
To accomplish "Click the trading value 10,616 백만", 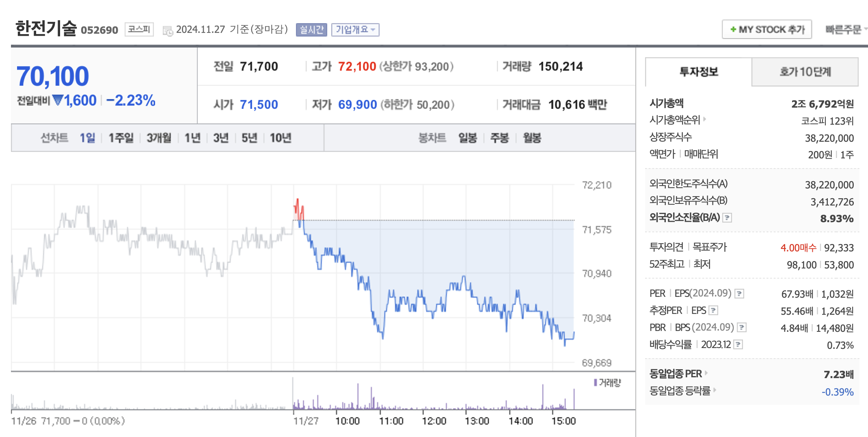I will 577,105.
